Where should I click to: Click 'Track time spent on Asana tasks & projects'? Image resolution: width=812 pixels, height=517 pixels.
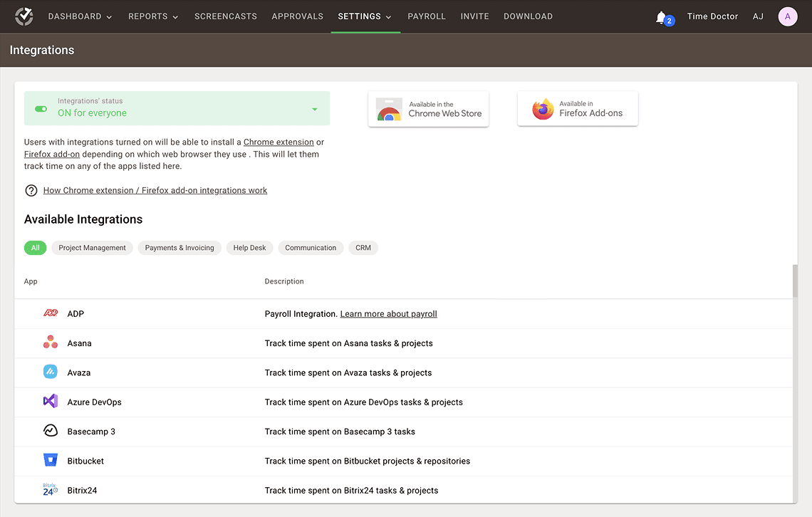point(348,343)
